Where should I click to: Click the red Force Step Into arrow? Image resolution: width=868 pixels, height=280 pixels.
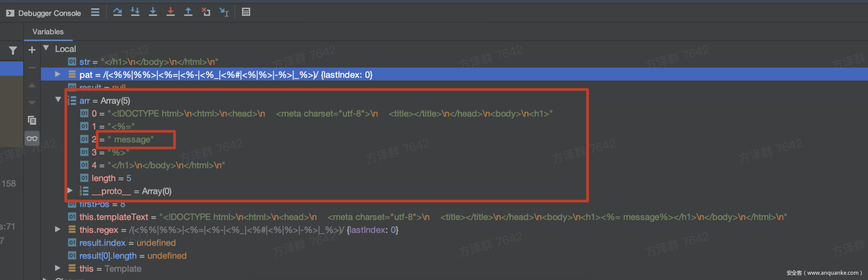click(x=171, y=12)
